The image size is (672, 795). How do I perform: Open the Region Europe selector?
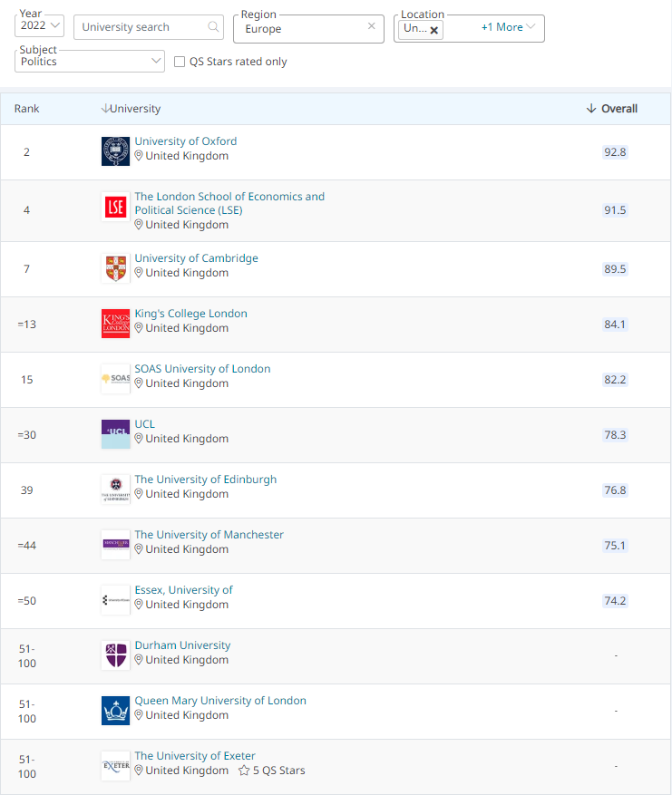point(308,29)
